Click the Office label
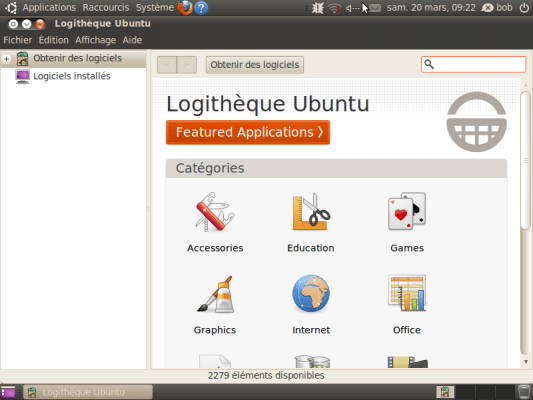The width and height of the screenshot is (533, 400). 407,330
